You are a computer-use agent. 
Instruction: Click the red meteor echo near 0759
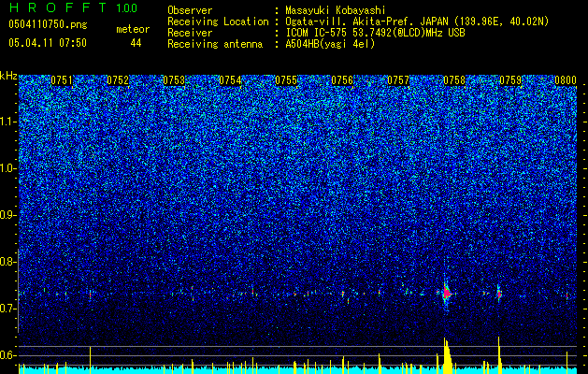click(x=499, y=295)
